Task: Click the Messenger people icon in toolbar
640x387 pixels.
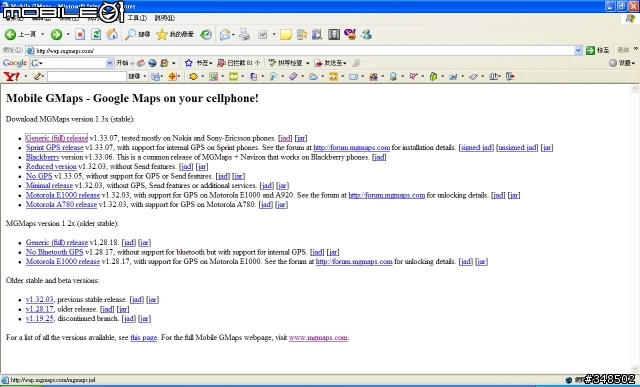Action: point(366,35)
